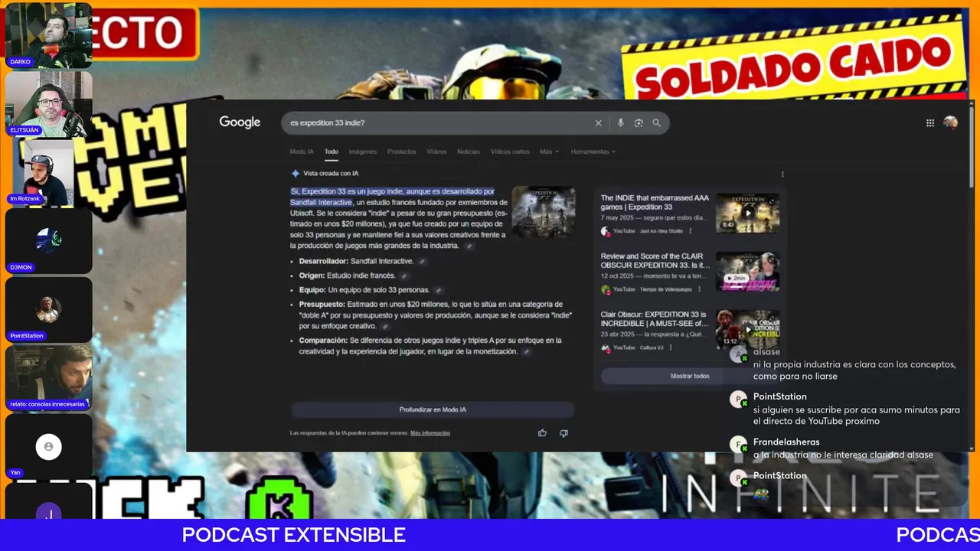Clear the Google search query with the X icon

(598, 123)
